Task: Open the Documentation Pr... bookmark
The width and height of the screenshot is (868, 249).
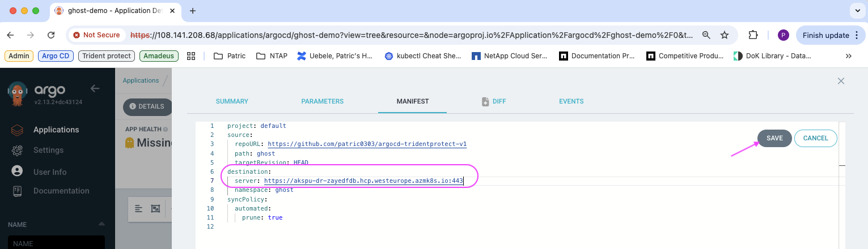Action: 598,56
